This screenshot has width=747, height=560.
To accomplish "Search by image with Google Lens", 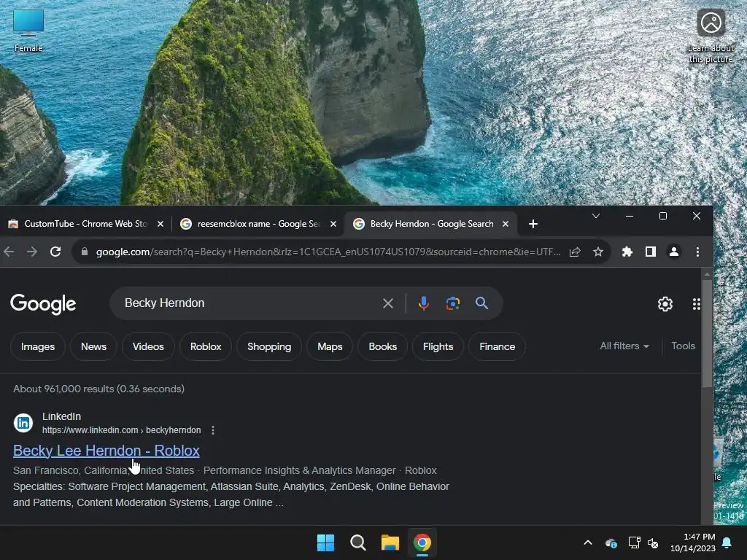I will 452,303.
